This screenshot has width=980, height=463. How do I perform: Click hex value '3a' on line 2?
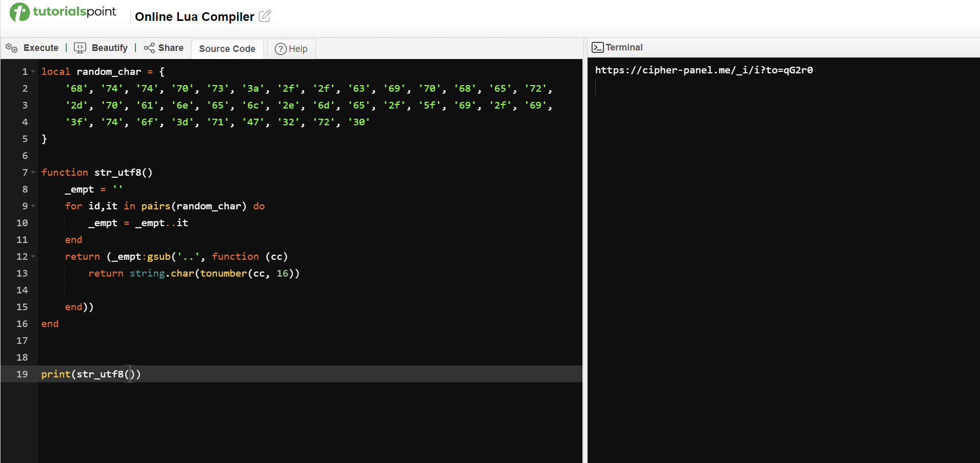click(x=253, y=89)
